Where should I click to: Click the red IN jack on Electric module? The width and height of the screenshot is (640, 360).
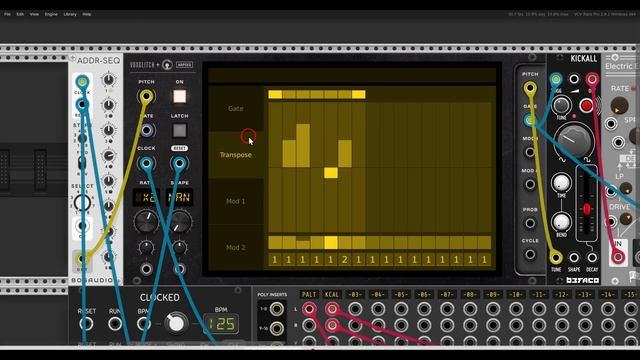coord(618,257)
